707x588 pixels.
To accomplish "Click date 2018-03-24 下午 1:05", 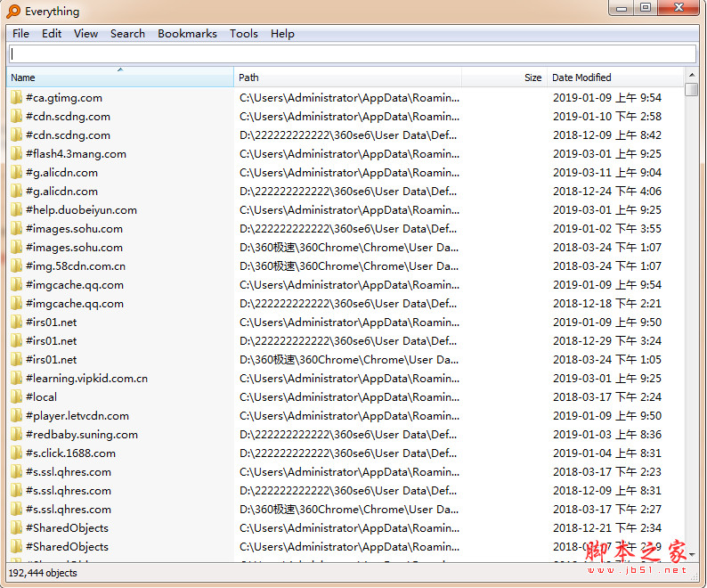I will pos(607,360).
